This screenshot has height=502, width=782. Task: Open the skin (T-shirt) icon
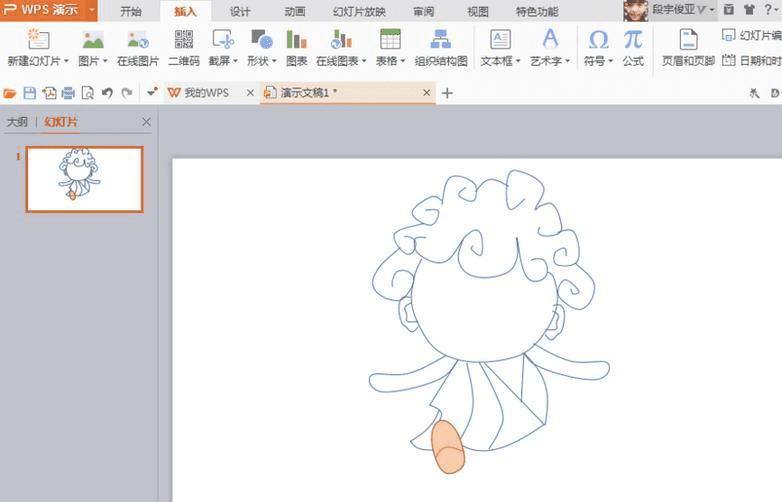tap(749, 9)
